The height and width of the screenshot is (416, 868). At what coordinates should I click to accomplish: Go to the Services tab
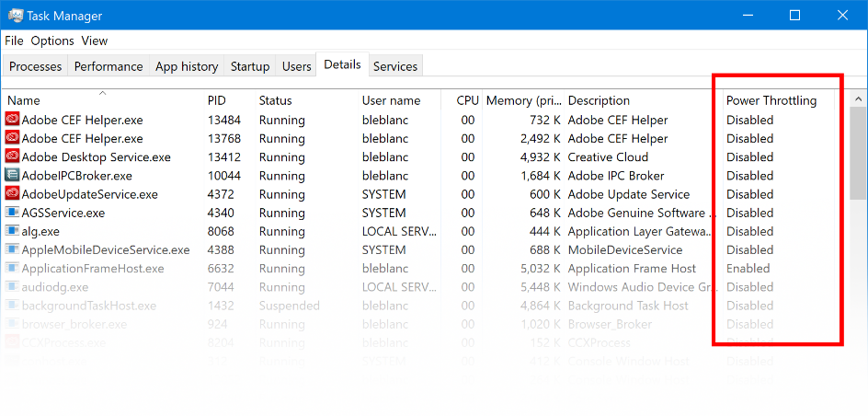coord(395,66)
